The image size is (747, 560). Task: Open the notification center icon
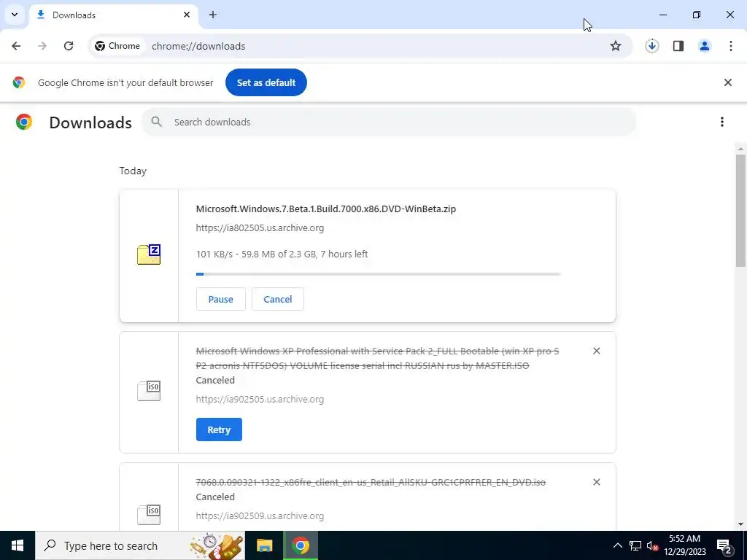(x=724, y=545)
